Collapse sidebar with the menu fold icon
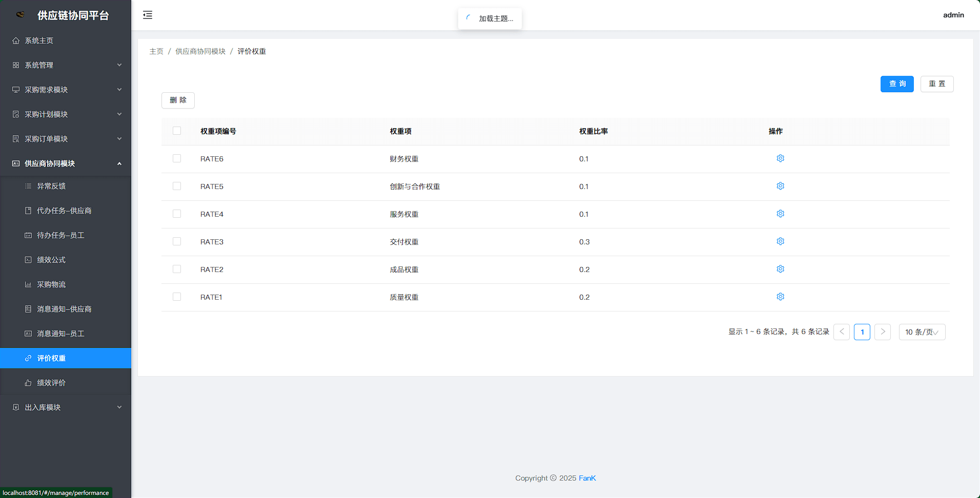The image size is (980, 498). [148, 15]
